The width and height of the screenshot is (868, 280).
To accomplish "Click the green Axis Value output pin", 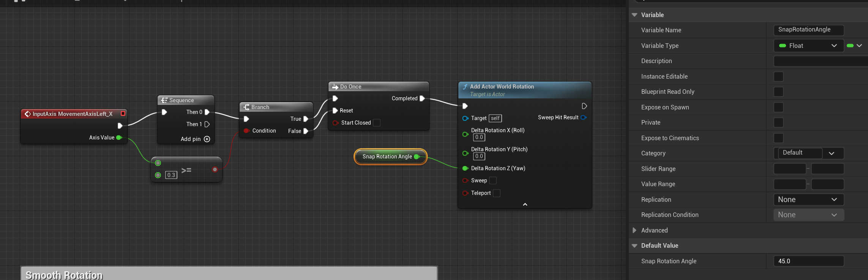I will click(119, 138).
